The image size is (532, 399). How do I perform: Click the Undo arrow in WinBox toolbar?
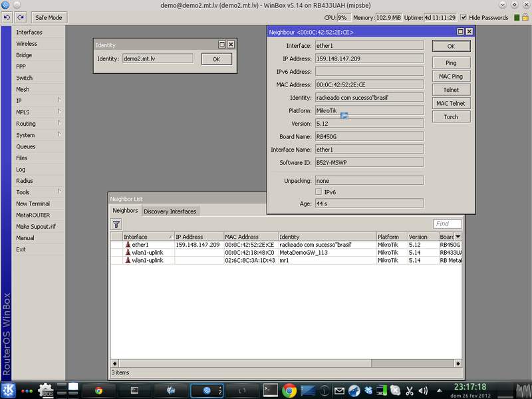coord(7,17)
